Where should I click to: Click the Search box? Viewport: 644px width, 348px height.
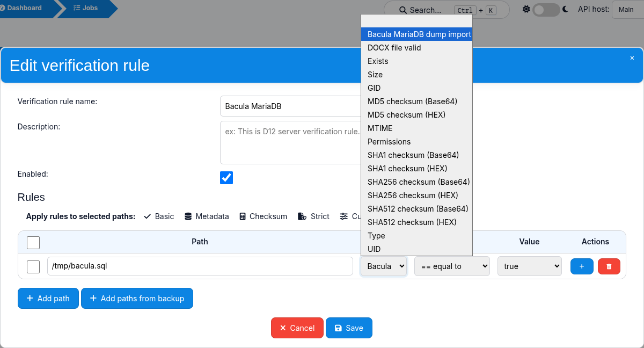(x=447, y=10)
